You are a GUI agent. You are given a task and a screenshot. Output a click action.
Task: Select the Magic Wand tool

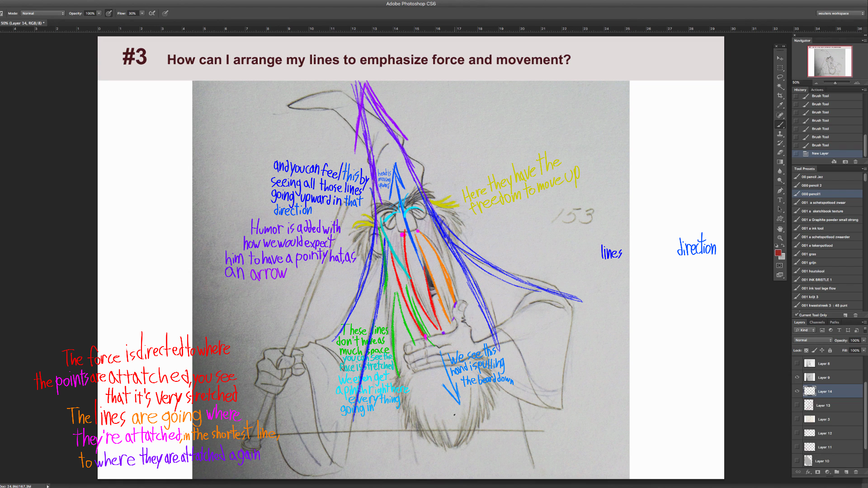pyautogui.click(x=780, y=86)
